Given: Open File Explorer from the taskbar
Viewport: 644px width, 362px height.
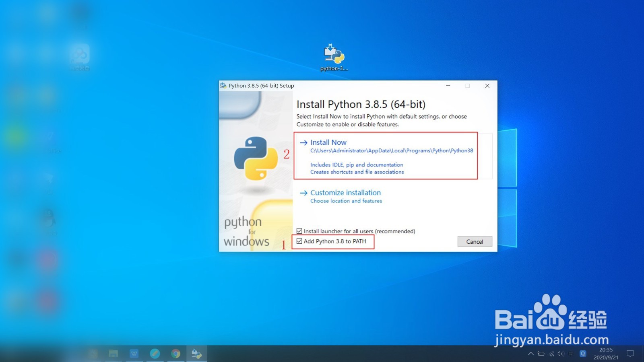Looking at the screenshot, I should 113,354.
